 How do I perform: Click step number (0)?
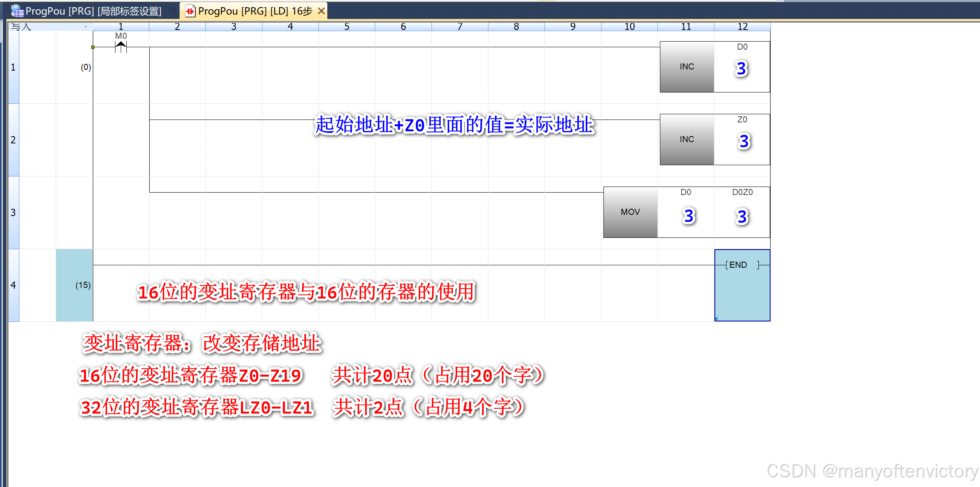coord(86,67)
